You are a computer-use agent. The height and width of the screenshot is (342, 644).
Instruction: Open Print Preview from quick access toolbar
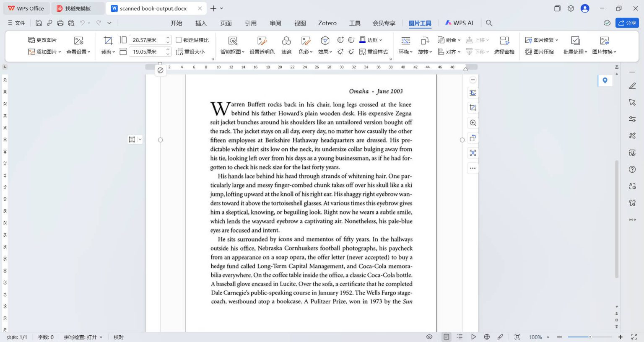pos(71,23)
